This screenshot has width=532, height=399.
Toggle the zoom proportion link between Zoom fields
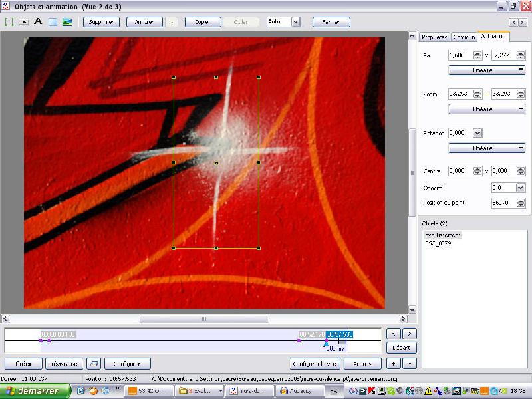pos(487,93)
